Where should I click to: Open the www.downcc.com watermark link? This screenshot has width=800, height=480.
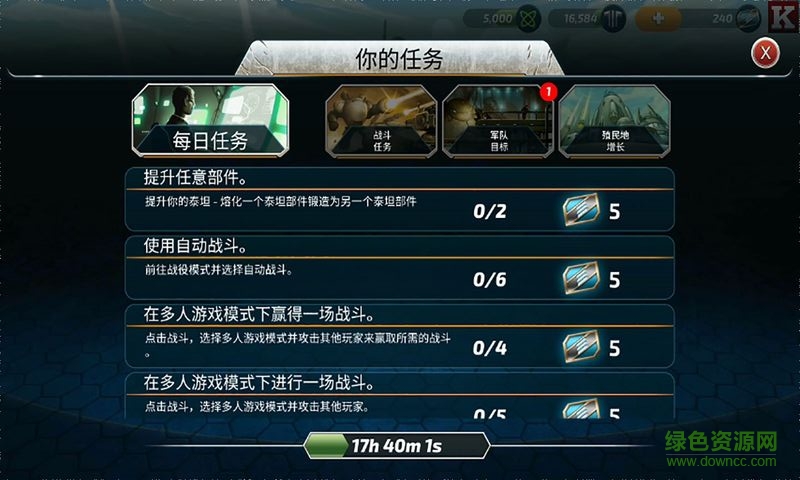click(x=721, y=462)
